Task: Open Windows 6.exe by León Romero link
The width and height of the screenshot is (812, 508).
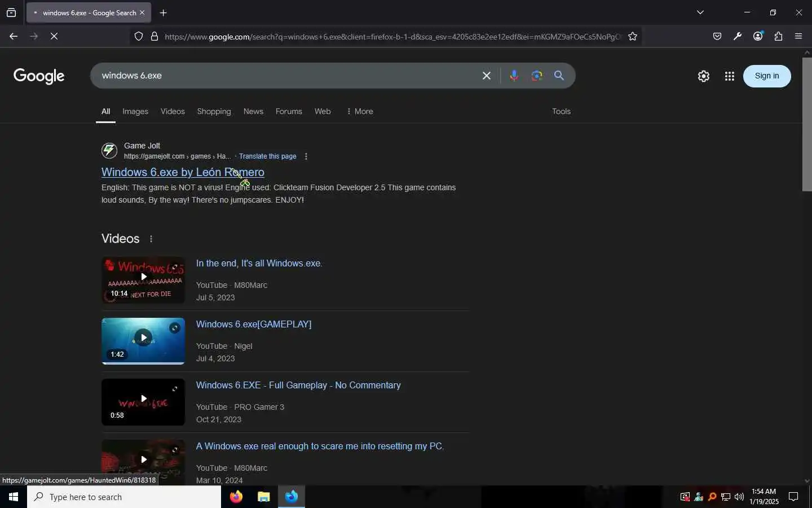Action: tap(183, 172)
